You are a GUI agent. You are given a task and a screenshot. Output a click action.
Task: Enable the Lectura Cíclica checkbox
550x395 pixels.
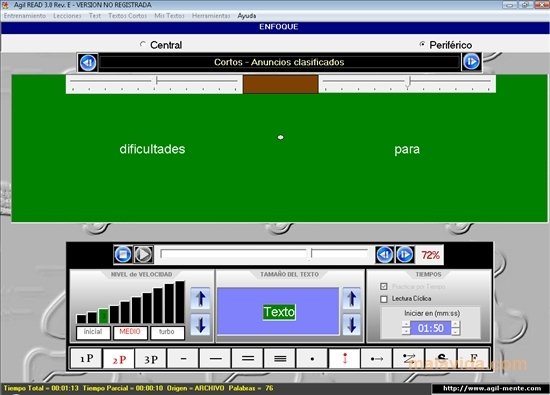point(384,299)
